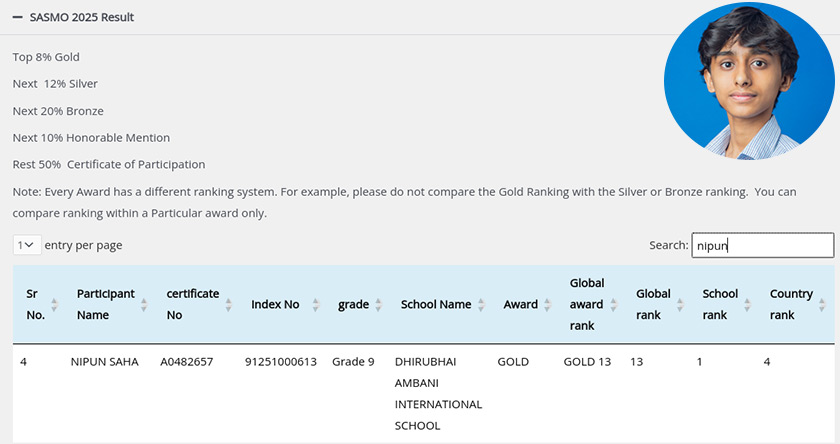Sort by Index No column arrows
Image resolution: width=840 pixels, height=444 pixels.
(315, 304)
